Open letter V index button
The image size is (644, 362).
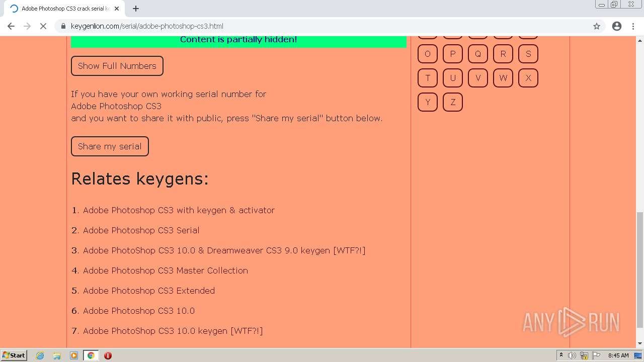(x=478, y=78)
